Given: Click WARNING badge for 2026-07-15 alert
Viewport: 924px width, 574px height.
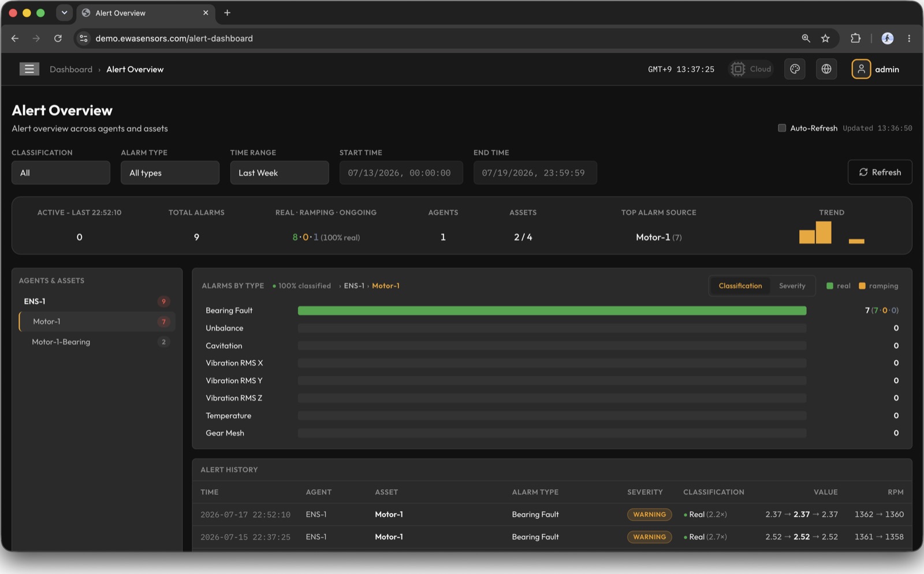Looking at the screenshot, I should pyautogui.click(x=649, y=537).
